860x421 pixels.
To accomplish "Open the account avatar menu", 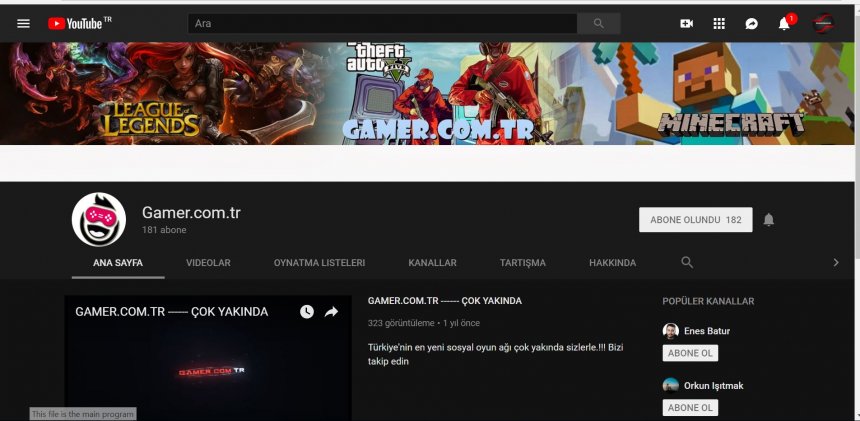I will pos(823,24).
